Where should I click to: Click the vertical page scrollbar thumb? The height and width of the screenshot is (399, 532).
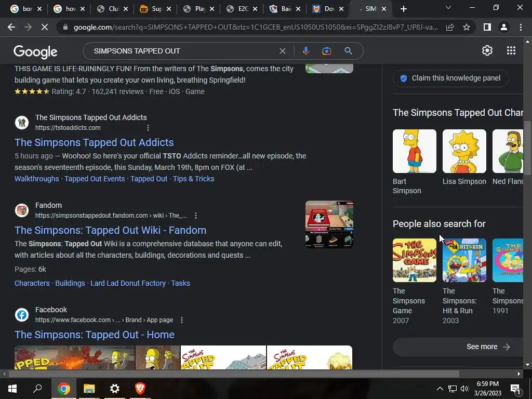527,148
